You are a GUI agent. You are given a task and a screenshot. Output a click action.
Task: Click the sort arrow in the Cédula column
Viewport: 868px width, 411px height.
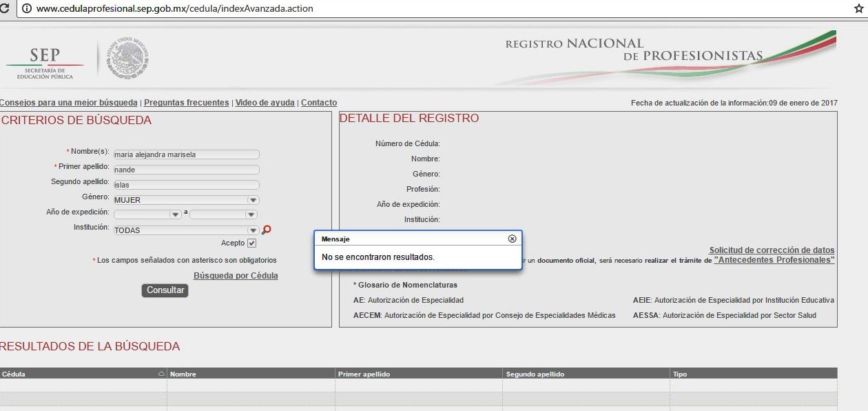pos(161,374)
